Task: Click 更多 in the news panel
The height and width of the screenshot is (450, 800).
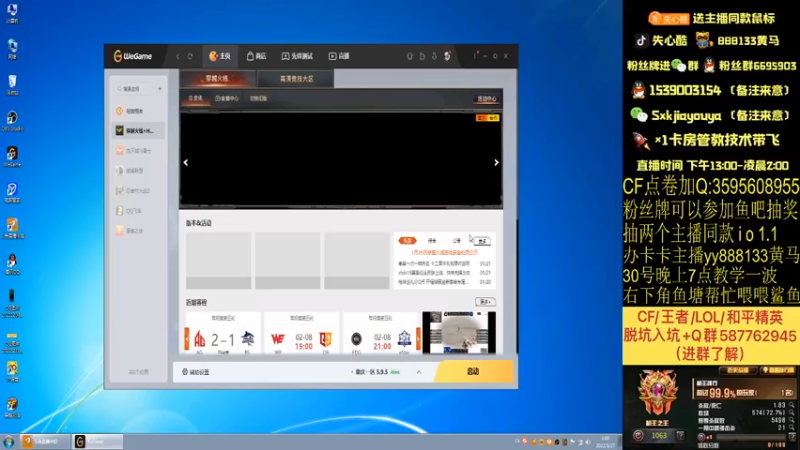Action: [x=482, y=241]
